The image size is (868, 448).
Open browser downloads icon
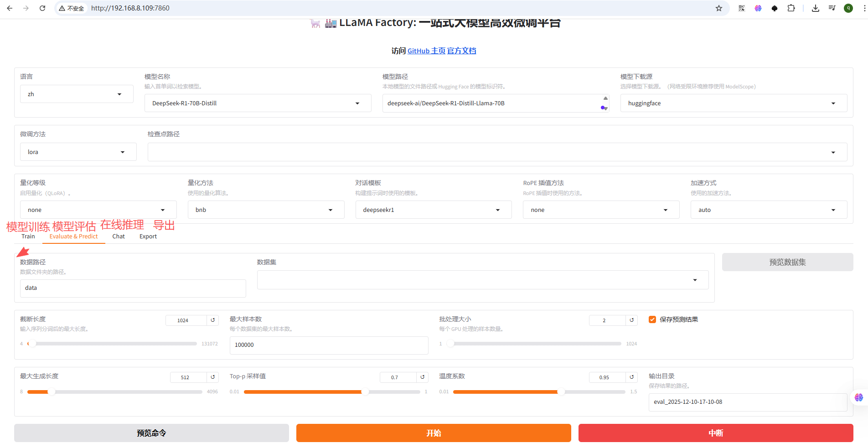pos(816,8)
